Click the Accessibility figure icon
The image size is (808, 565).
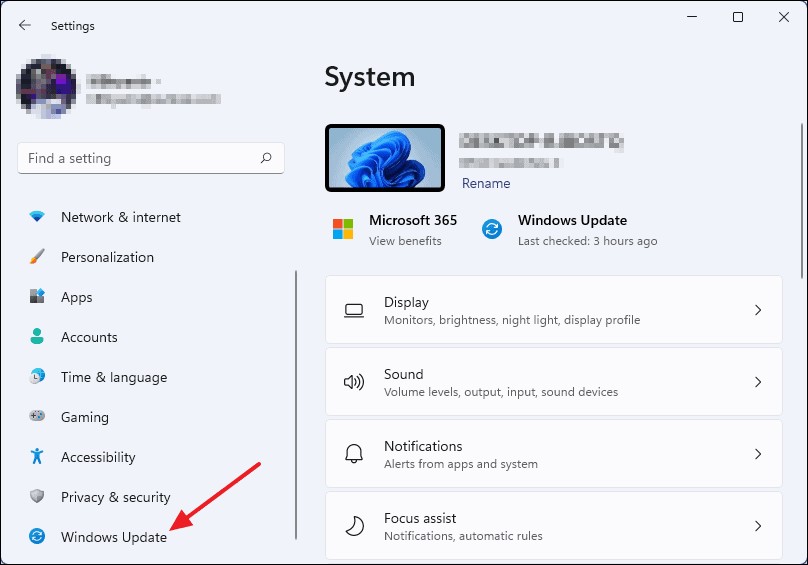pyautogui.click(x=37, y=456)
